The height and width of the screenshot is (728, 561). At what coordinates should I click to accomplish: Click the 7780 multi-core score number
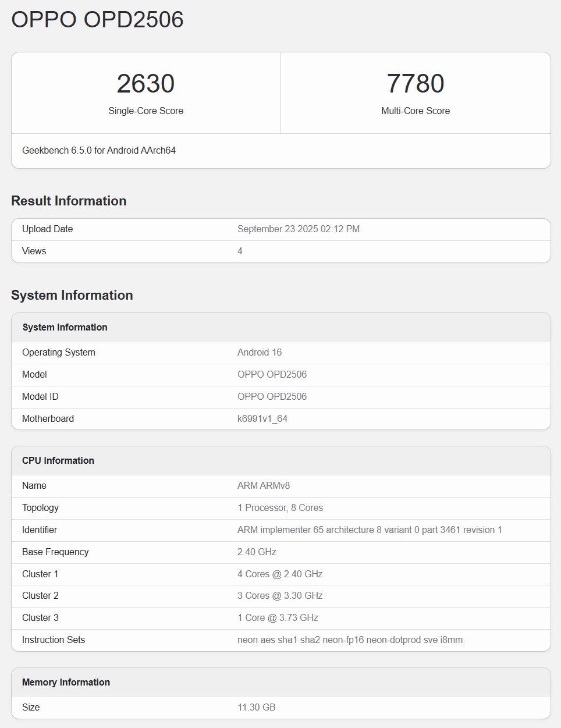(415, 83)
